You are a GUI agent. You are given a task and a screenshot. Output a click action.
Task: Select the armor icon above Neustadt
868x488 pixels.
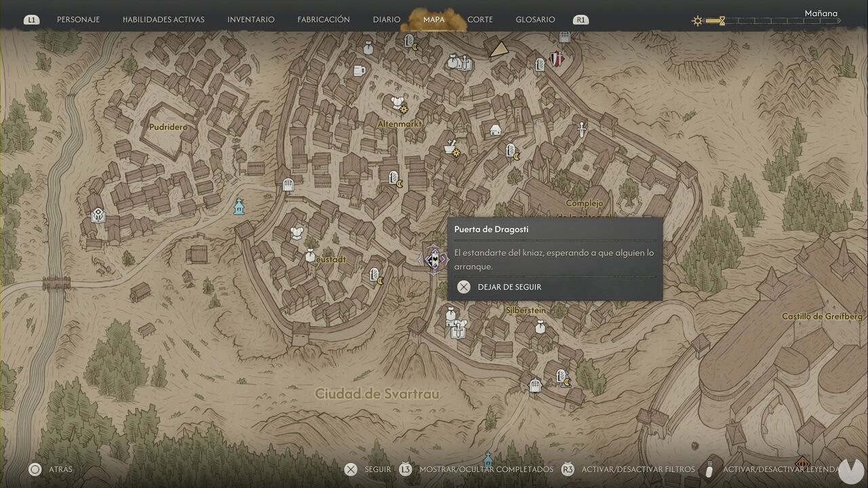coord(296,234)
